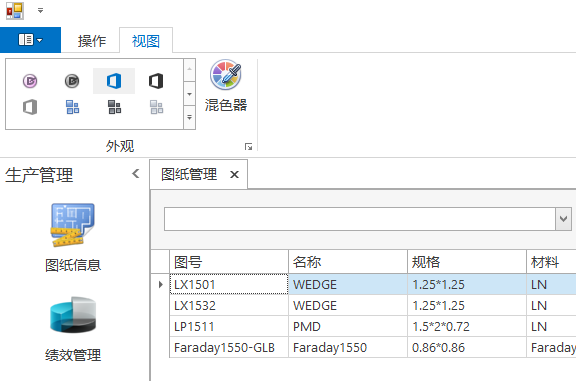
Task: Click the Faraday material cell in last row
Action: [x=551, y=347]
